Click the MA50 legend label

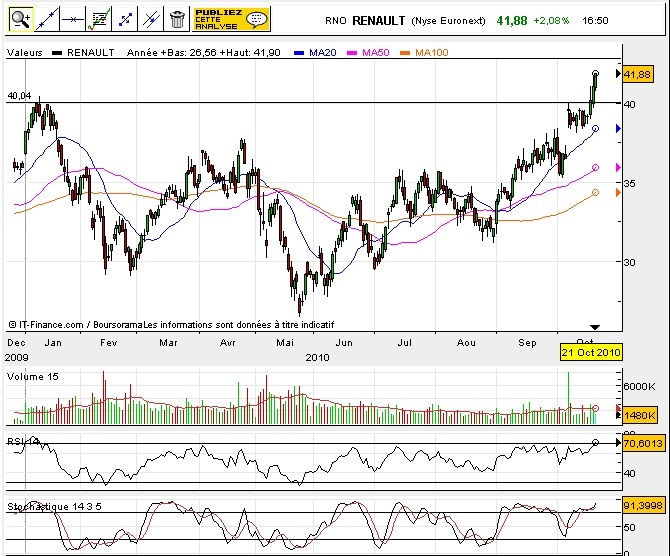376,53
